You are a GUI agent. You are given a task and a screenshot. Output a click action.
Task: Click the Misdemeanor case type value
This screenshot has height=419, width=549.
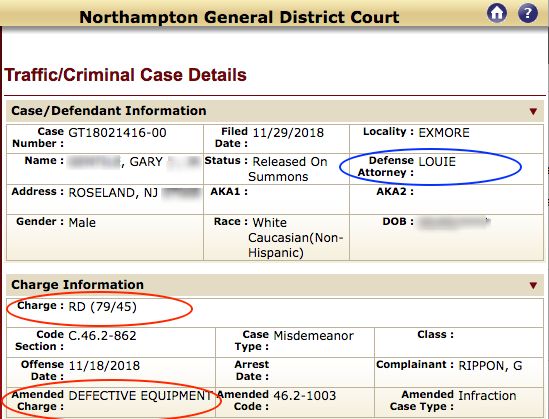click(313, 336)
